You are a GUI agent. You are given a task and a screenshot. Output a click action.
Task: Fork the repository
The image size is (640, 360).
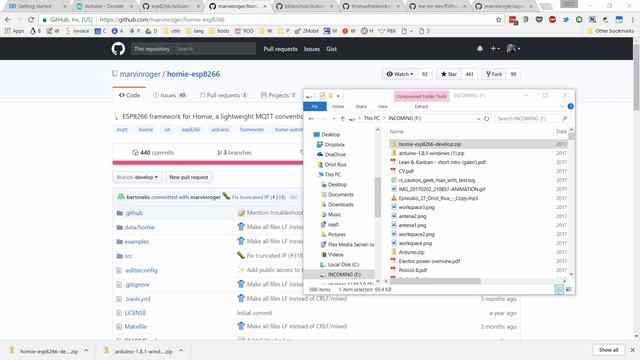[x=494, y=74]
